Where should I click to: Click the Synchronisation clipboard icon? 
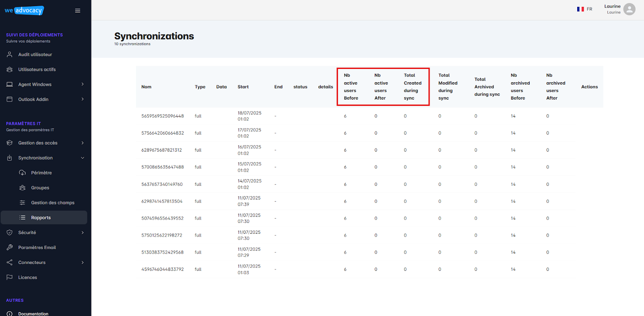tap(10, 158)
